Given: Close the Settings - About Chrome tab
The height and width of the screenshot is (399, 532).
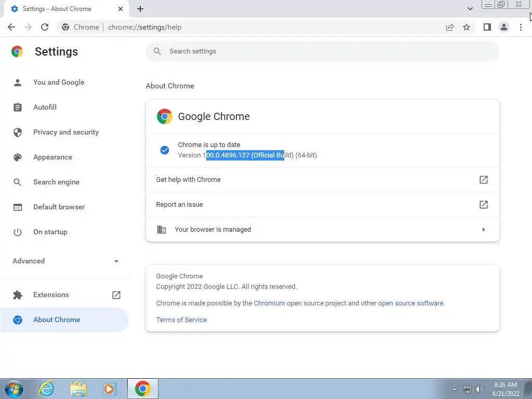Looking at the screenshot, I should (x=121, y=9).
